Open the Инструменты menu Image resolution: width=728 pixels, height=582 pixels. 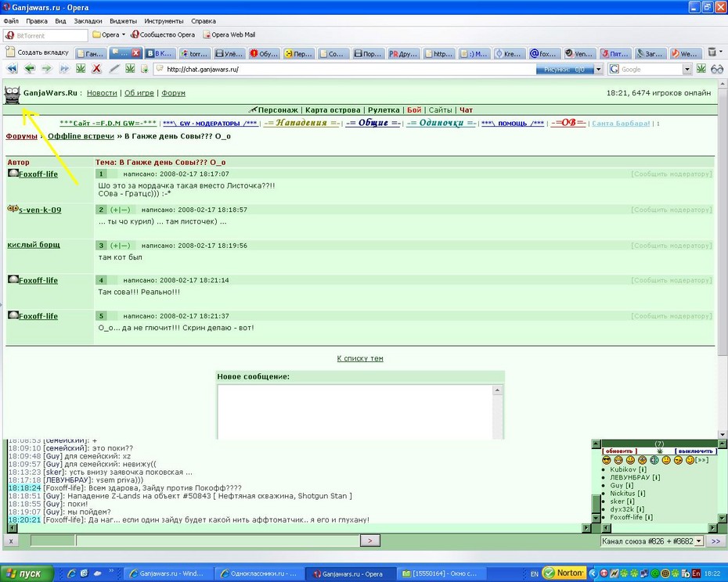point(164,21)
